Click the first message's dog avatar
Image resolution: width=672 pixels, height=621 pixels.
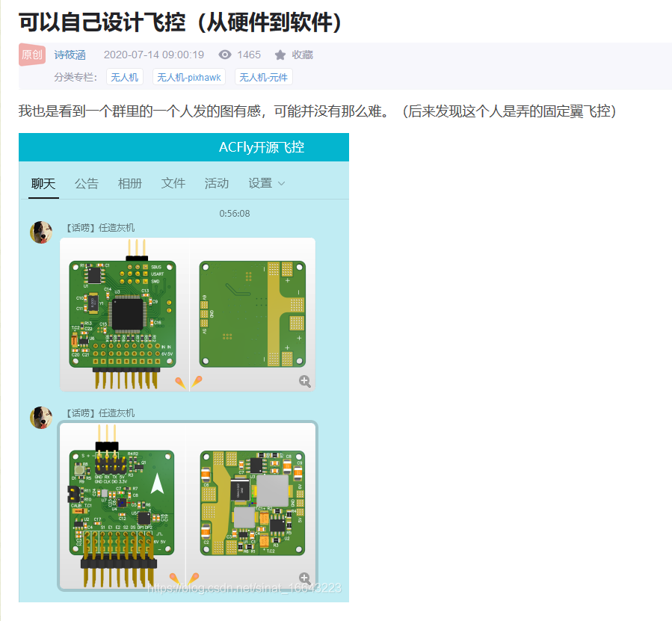pyautogui.click(x=41, y=232)
